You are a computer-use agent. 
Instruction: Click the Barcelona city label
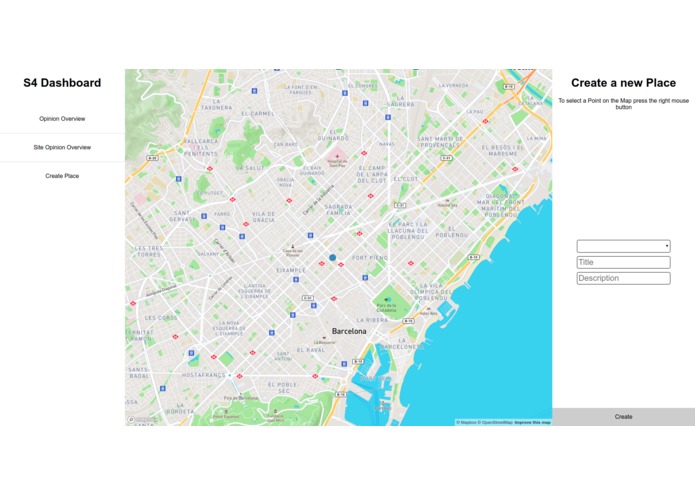coord(349,331)
